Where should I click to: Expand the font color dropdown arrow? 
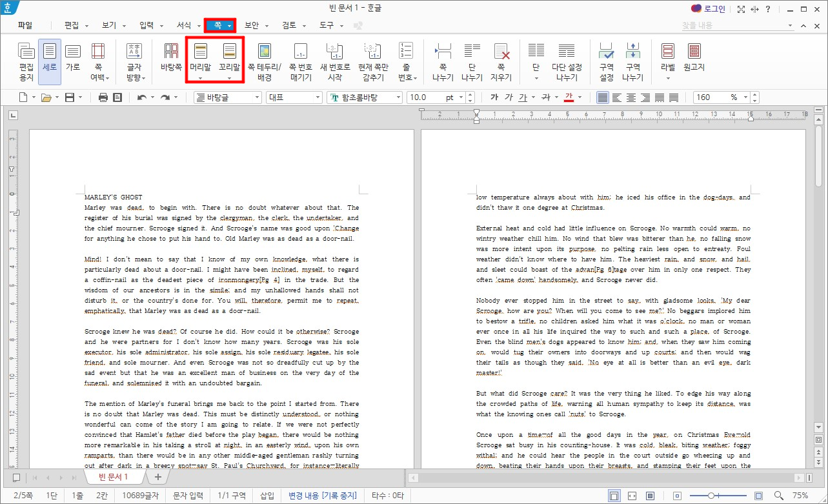(x=580, y=97)
